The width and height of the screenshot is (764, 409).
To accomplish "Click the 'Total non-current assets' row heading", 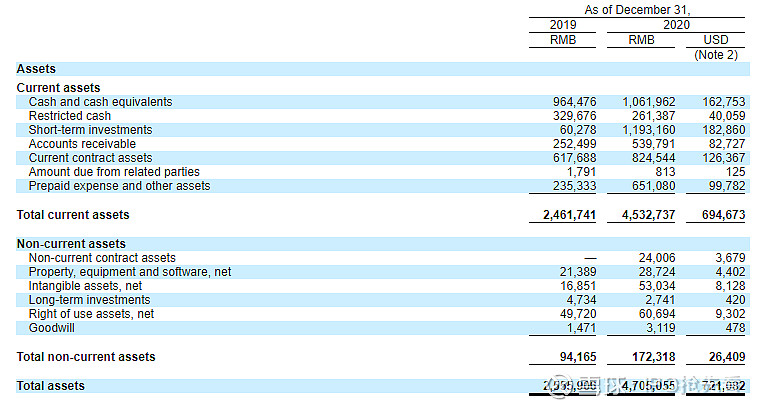I will (x=86, y=357).
